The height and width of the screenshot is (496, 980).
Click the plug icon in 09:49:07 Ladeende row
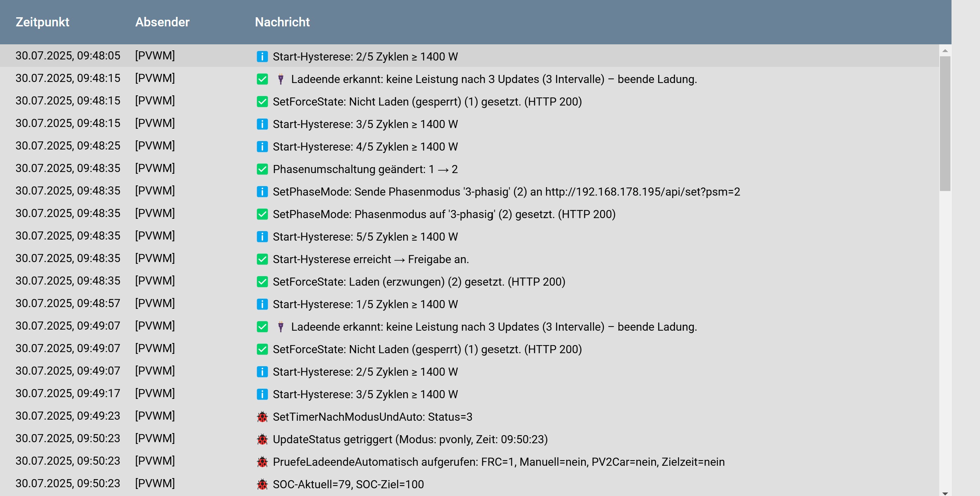[280, 327]
